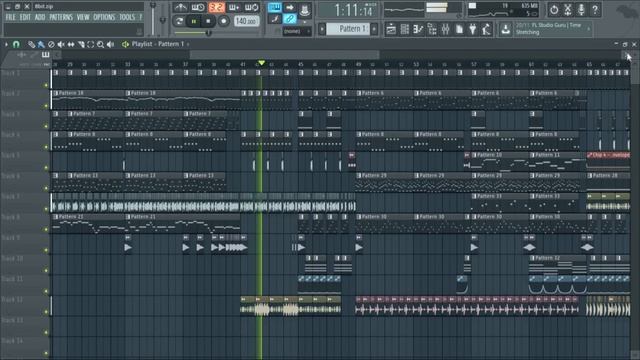This screenshot has height=360, width=640.
Task: Enable wait for input before recording
Action: 198,7
